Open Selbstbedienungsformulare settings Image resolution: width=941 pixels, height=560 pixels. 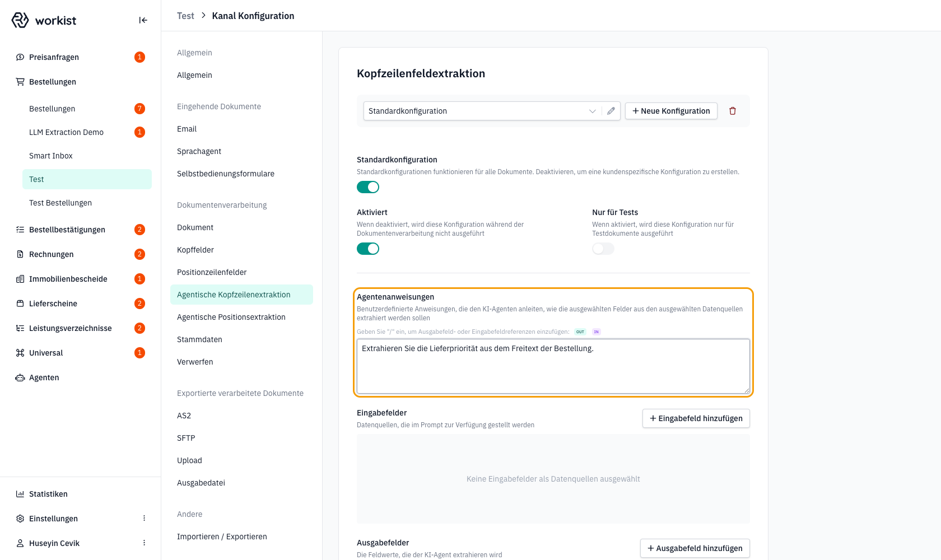[x=226, y=174]
